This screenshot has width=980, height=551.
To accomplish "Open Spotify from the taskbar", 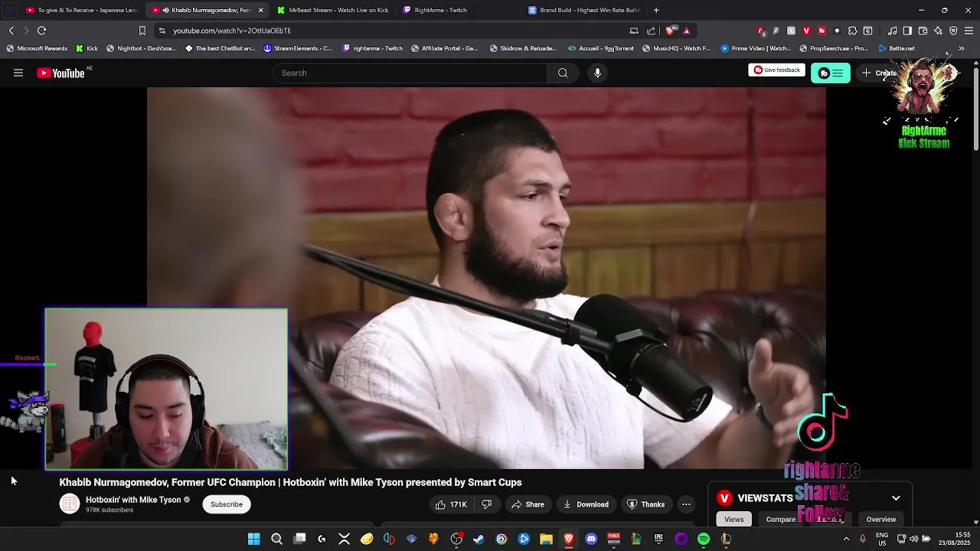I will 704,539.
